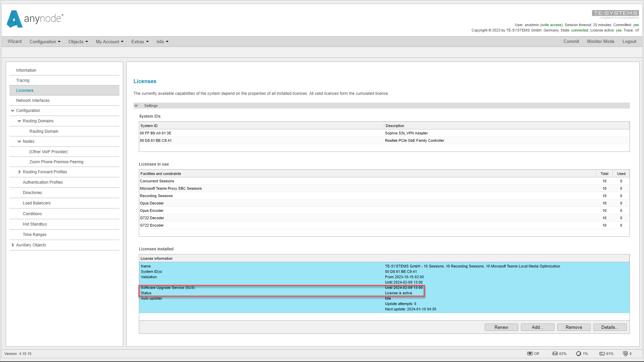Expand the Auxiliary Objects section
Screen dimensions: 644x362
point(13,245)
